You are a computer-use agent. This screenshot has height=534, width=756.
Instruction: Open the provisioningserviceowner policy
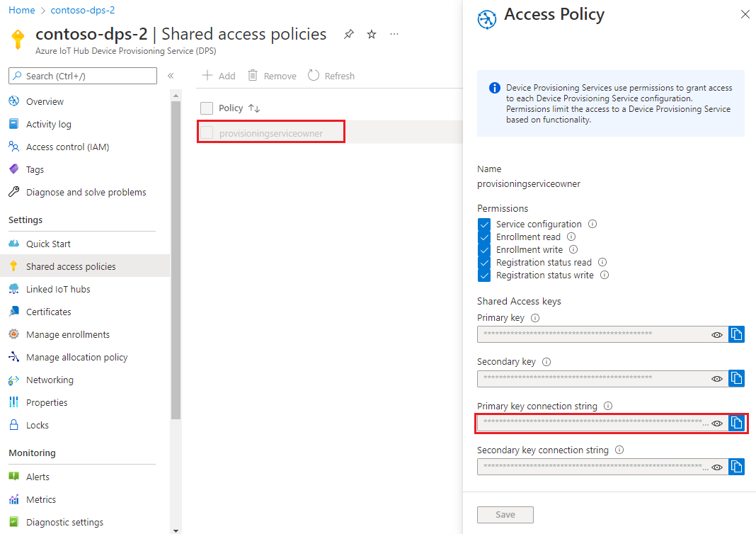pyautogui.click(x=270, y=133)
